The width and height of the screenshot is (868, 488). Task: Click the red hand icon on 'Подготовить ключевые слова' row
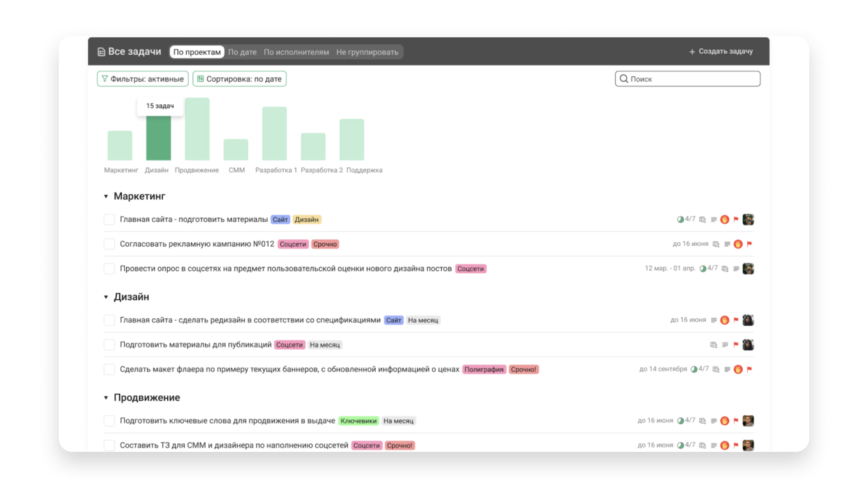pyautogui.click(x=725, y=421)
